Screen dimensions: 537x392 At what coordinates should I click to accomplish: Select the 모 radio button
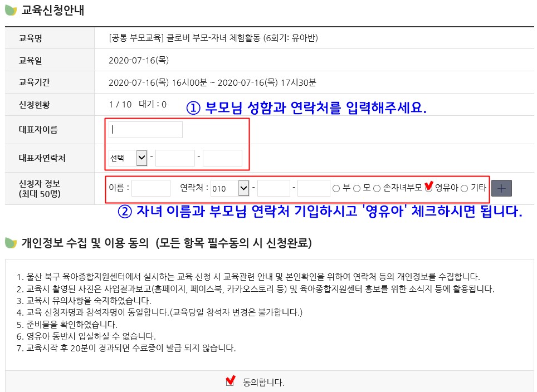coord(357,189)
